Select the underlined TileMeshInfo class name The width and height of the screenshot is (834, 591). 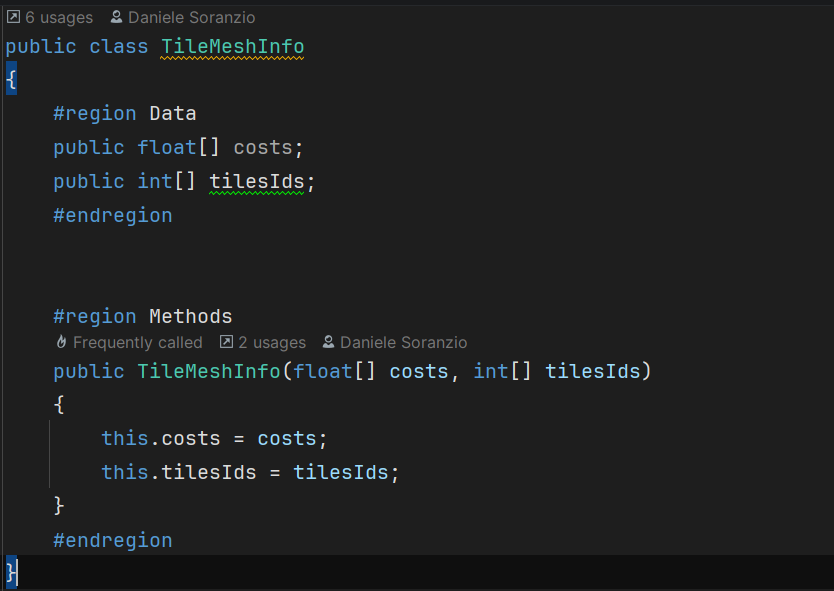232,47
